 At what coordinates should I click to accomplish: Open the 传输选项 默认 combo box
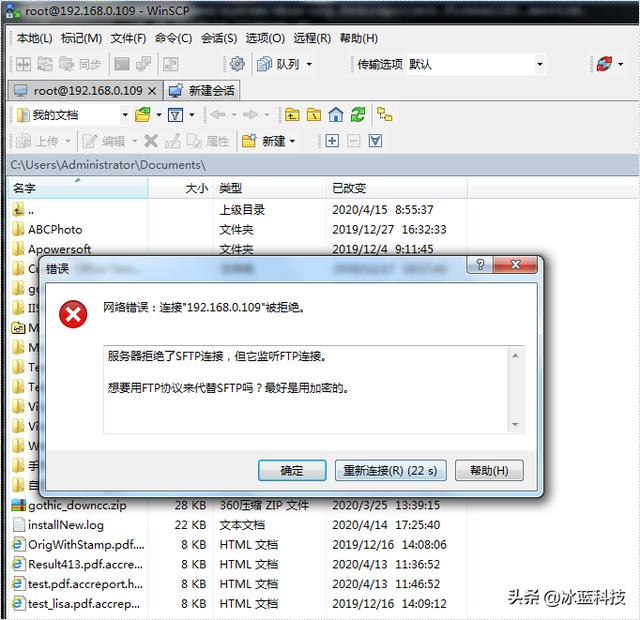click(x=476, y=64)
